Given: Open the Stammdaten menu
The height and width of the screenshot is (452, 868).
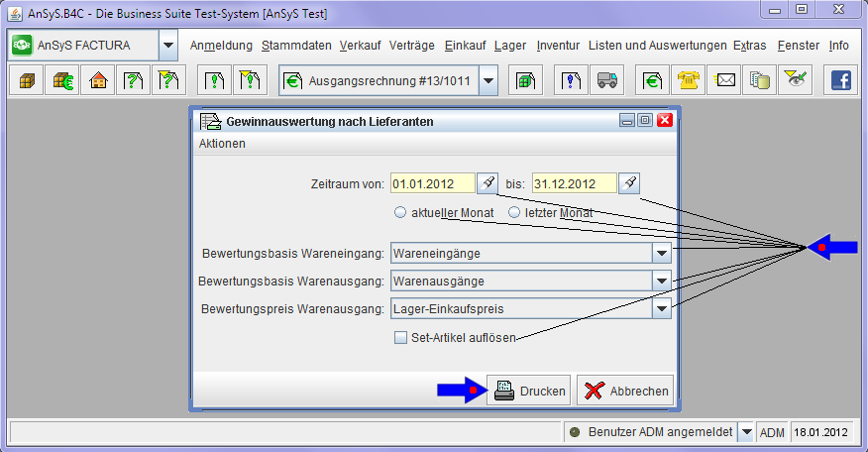Looking at the screenshot, I should [x=296, y=46].
